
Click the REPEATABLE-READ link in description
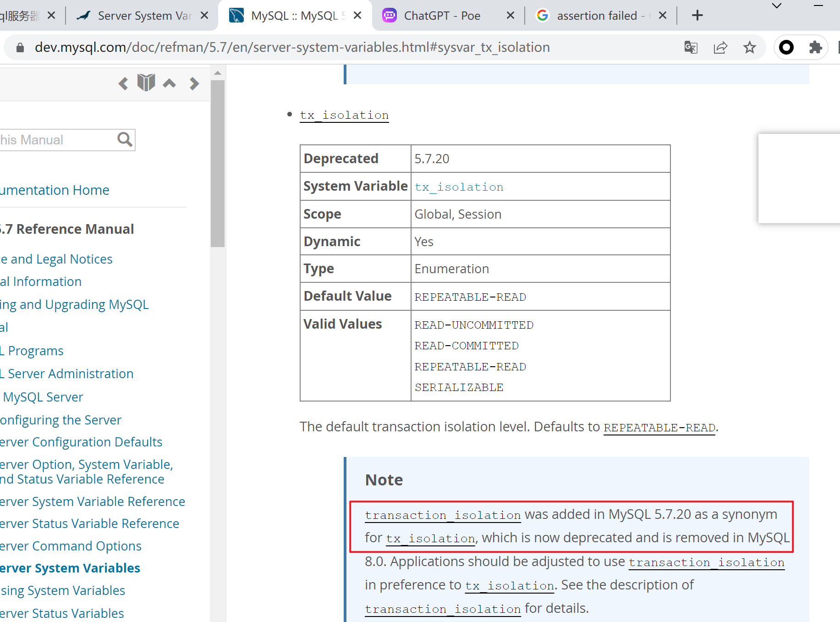click(x=659, y=428)
